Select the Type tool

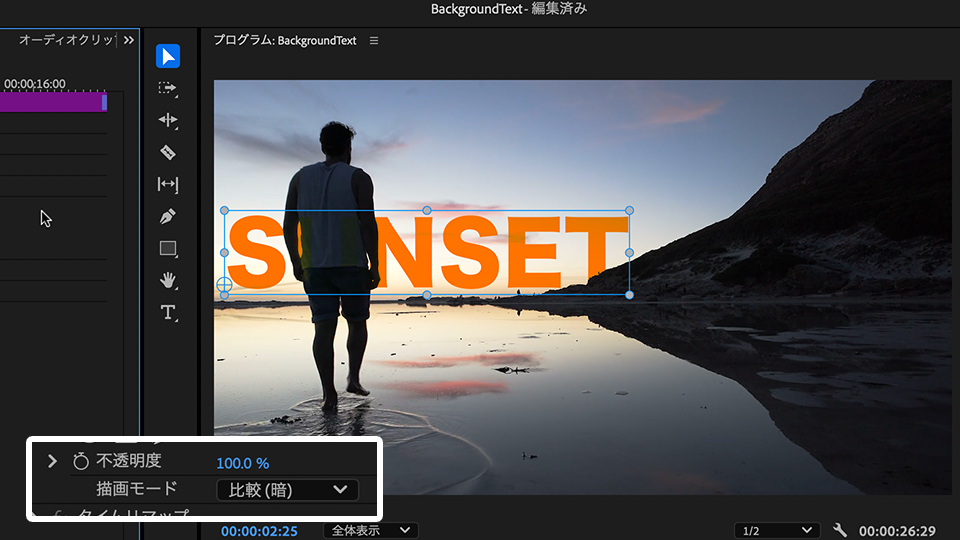[x=168, y=313]
